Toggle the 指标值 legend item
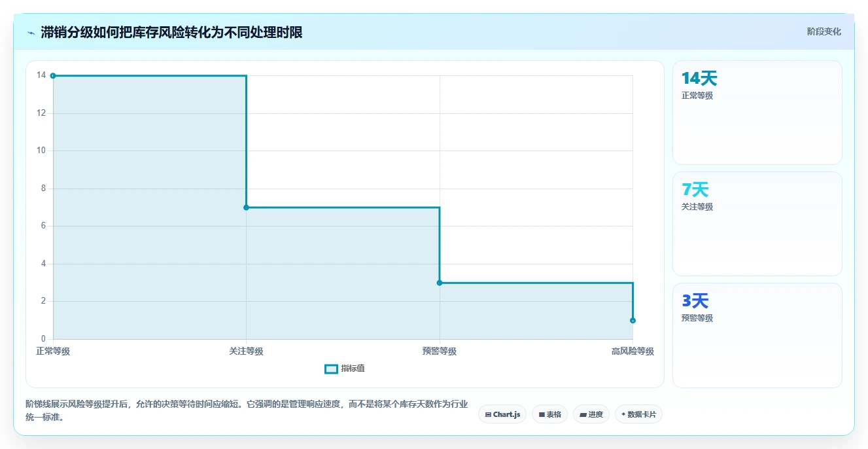 click(345, 368)
